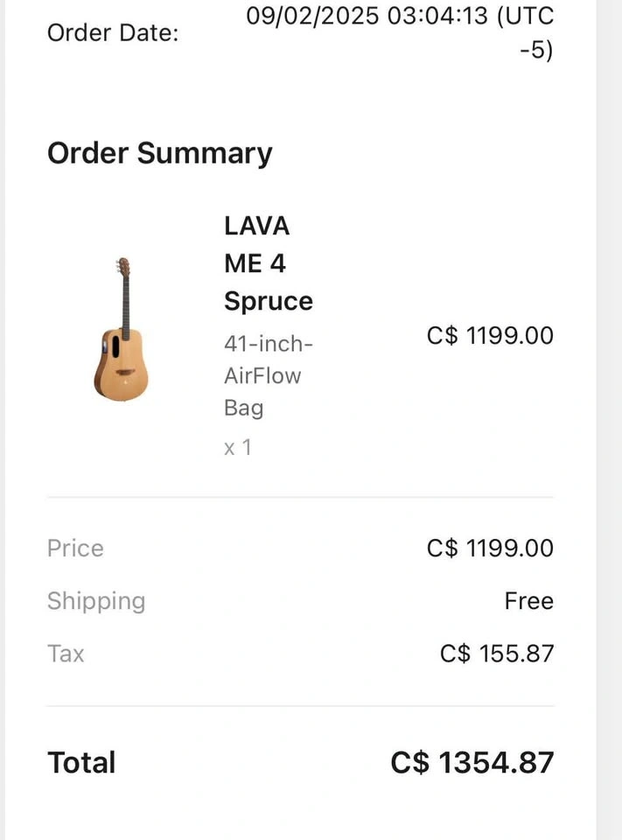Click the total amount C$ 1354.87

[472, 762]
